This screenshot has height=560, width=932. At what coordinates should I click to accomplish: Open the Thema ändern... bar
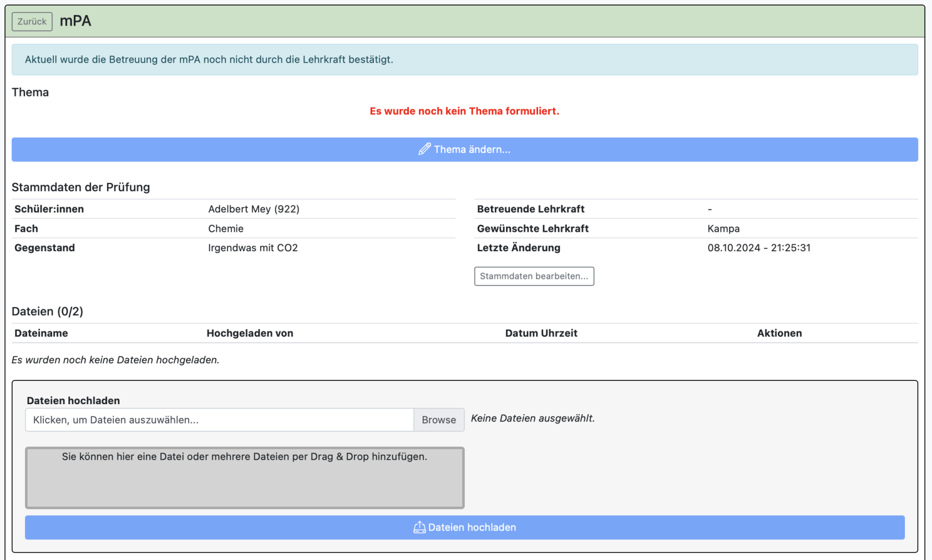(465, 150)
